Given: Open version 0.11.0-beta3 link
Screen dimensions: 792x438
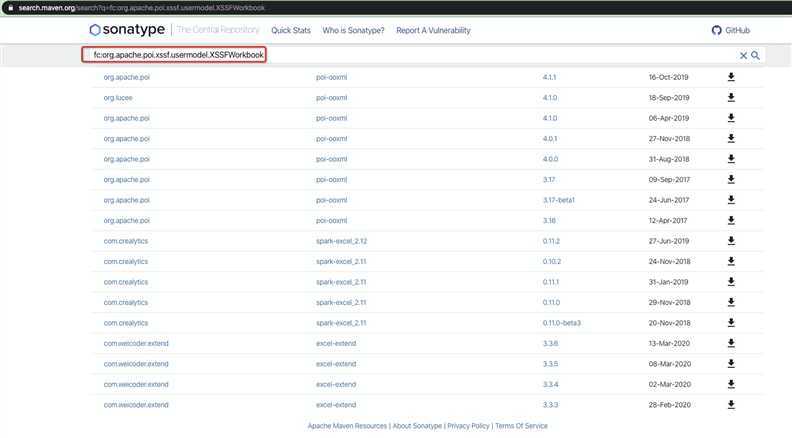Looking at the screenshot, I should (562, 323).
